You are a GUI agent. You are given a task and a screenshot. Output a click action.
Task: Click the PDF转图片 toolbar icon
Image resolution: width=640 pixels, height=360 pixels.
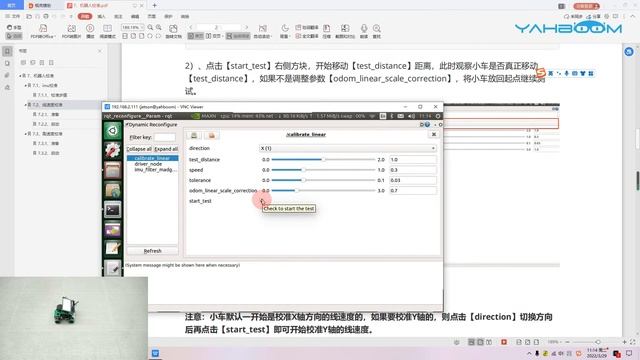tap(71, 31)
